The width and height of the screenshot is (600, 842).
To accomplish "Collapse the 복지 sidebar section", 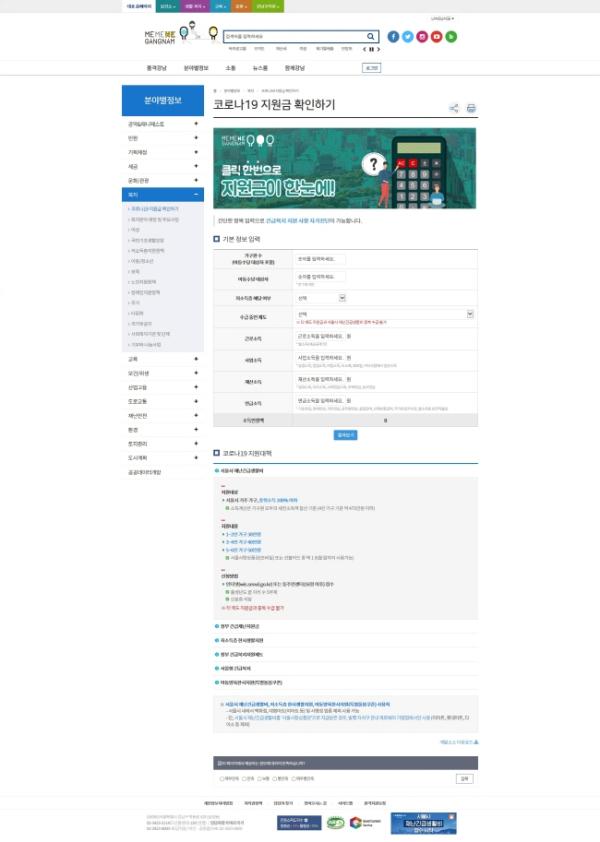I will coord(197,194).
